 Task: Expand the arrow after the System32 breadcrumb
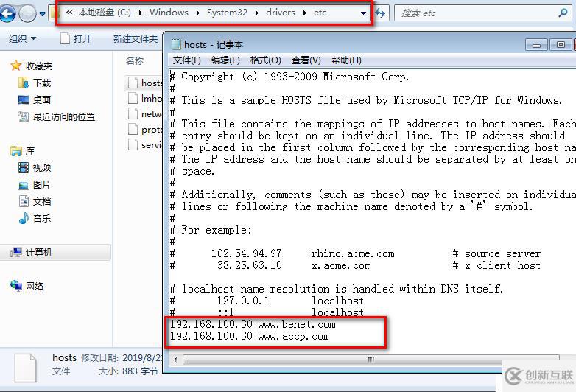point(257,13)
